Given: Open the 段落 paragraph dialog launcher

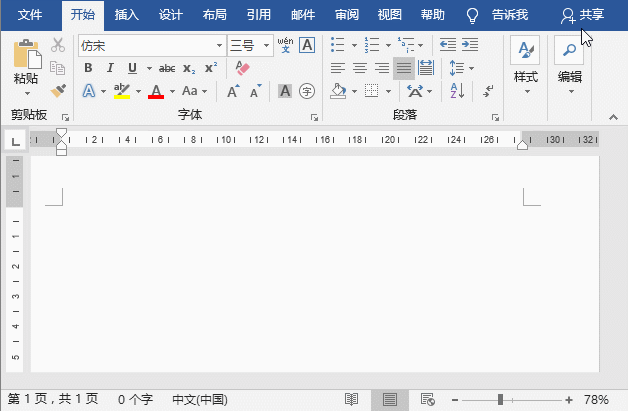Looking at the screenshot, I should pos(495,117).
